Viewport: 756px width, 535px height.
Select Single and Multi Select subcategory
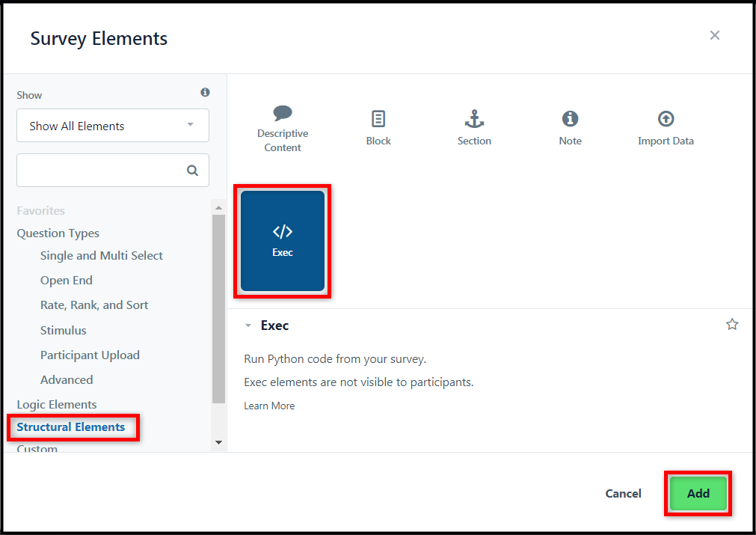coord(101,256)
